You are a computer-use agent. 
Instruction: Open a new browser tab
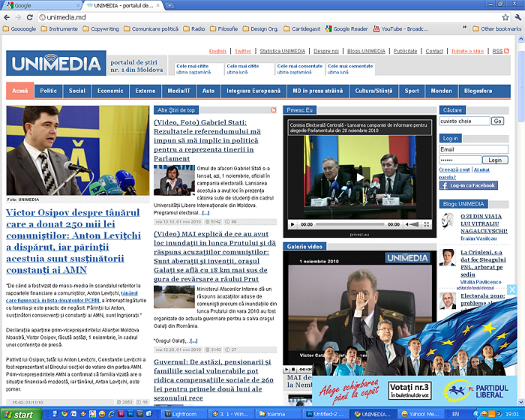(169, 5)
